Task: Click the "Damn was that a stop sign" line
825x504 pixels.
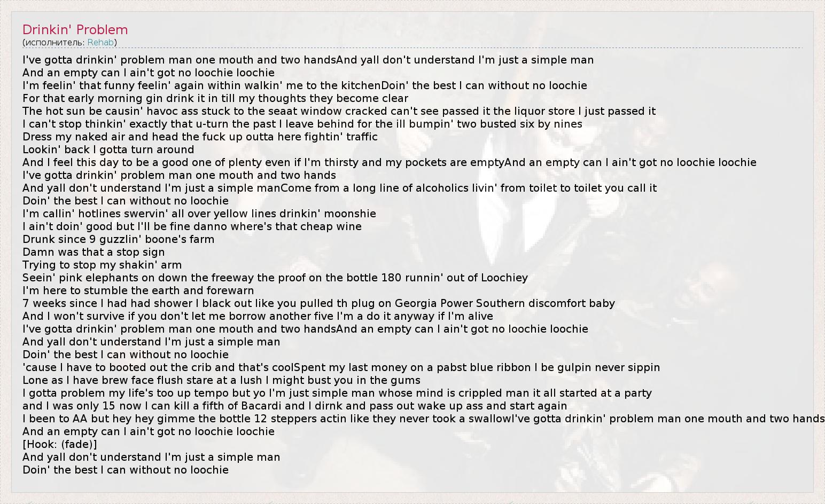Action: tap(94, 252)
